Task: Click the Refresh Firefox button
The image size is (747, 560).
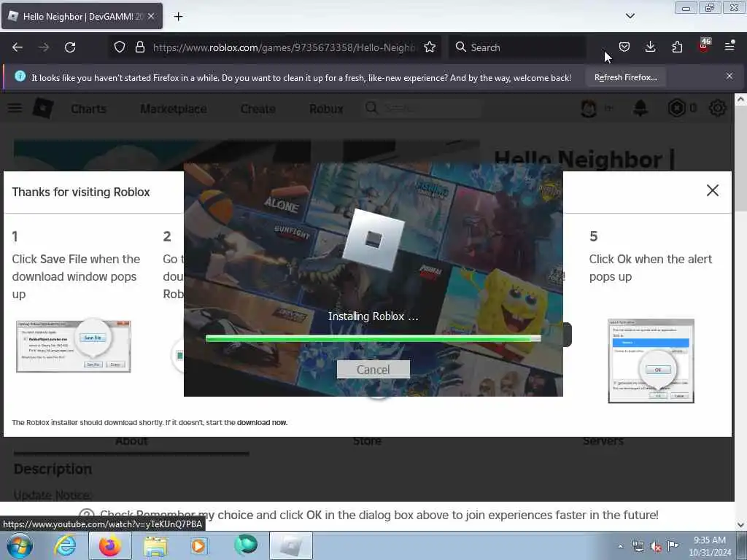Action: pos(625,77)
